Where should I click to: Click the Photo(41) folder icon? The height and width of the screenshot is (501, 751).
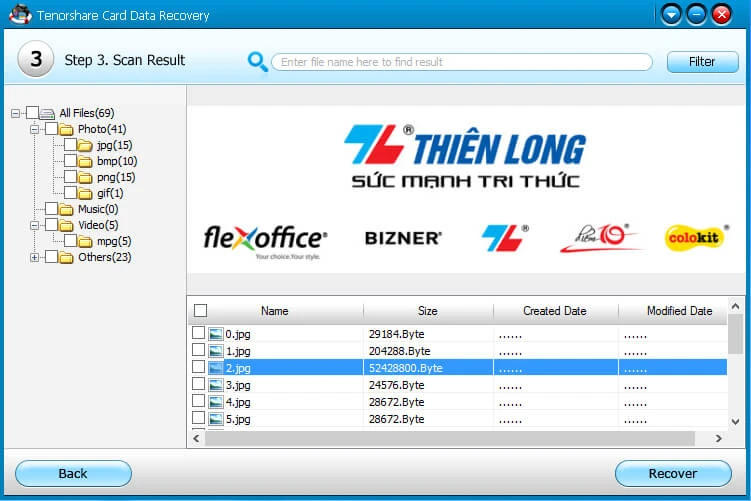(x=66, y=129)
